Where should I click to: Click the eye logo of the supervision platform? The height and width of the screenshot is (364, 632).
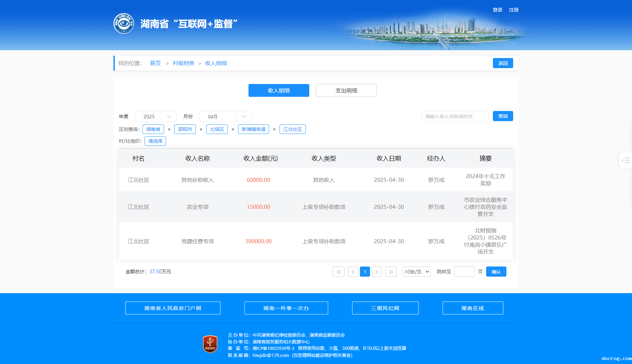(x=124, y=24)
